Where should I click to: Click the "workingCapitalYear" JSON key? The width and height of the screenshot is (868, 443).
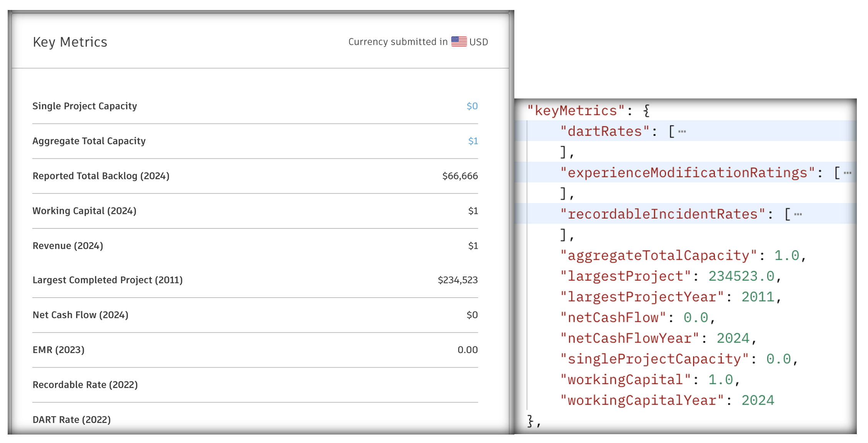coord(642,401)
